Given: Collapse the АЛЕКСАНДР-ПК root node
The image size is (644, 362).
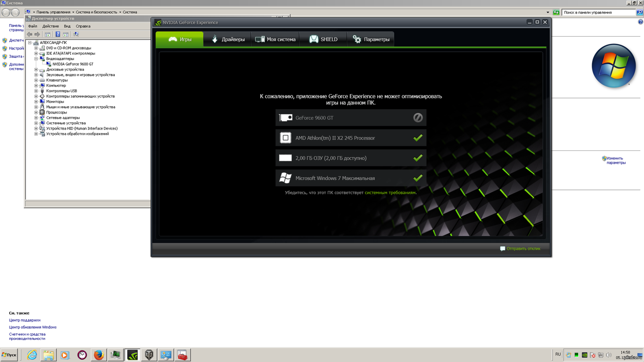Looking at the screenshot, I should 29,43.
